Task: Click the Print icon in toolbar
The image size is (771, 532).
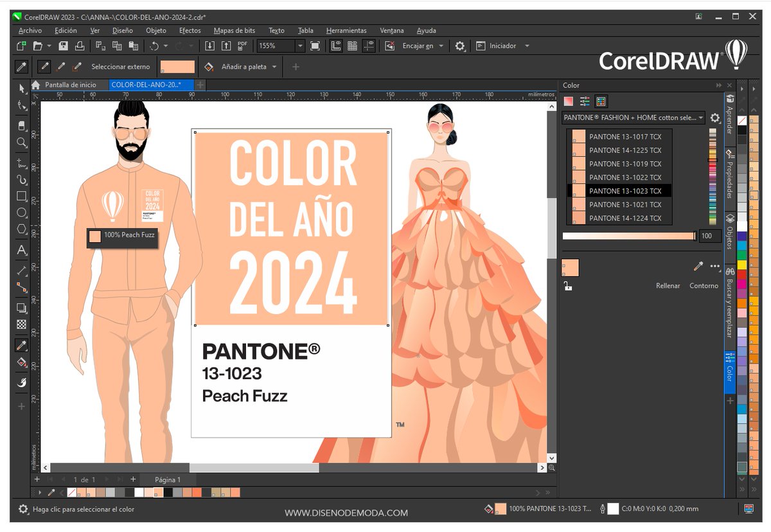Action: (x=80, y=46)
